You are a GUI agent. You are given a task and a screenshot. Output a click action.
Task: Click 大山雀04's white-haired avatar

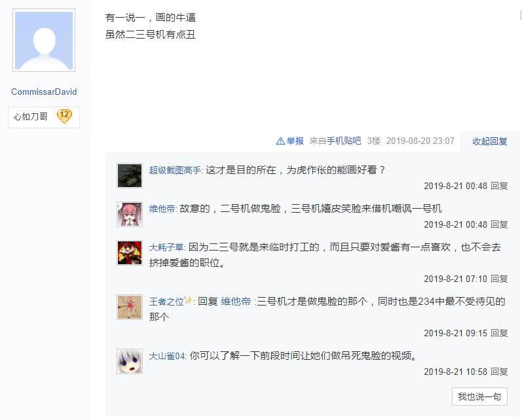pos(130,361)
